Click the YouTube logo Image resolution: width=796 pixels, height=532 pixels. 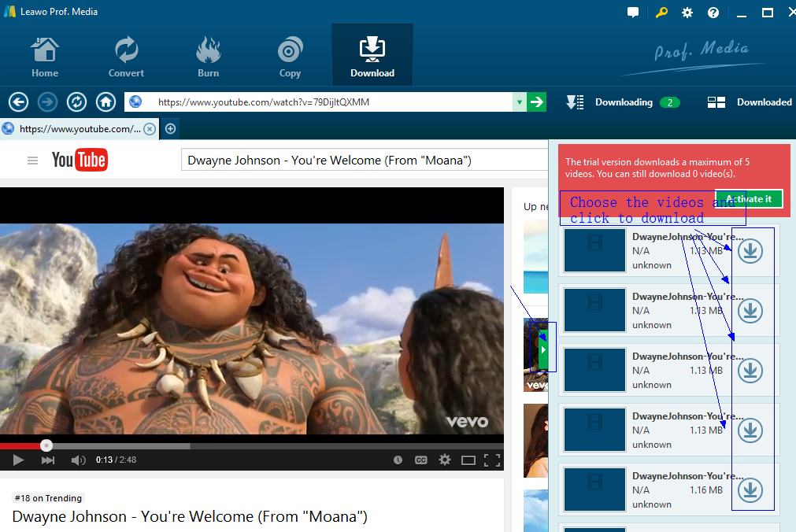pyautogui.click(x=80, y=160)
